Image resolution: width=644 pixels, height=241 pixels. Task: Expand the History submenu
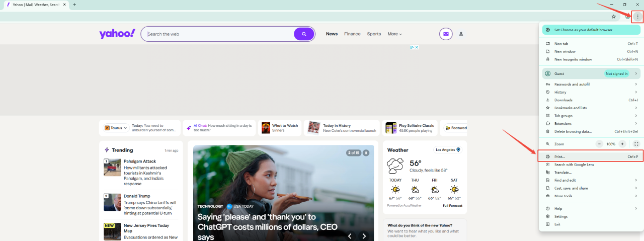click(592, 92)
